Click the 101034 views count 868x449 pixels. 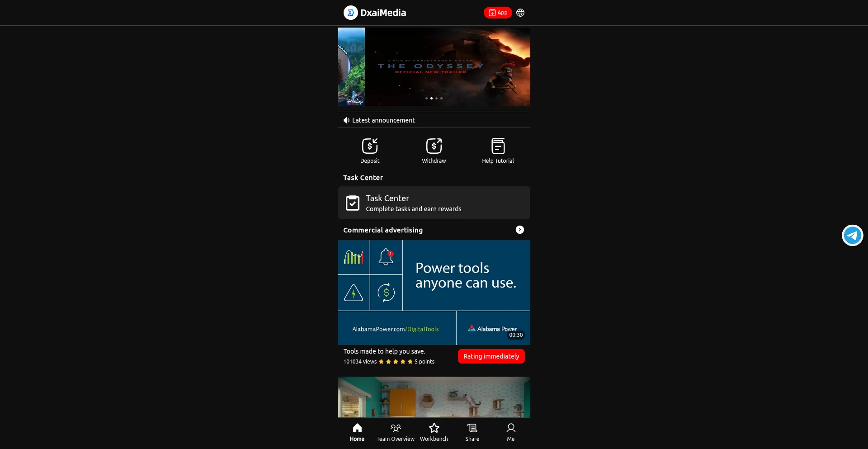coord(360,362)
